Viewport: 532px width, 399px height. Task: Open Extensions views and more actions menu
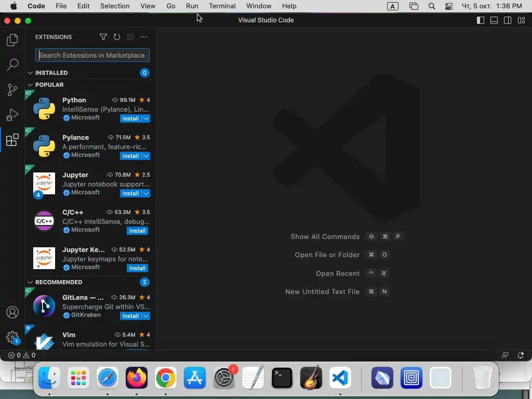144,37
